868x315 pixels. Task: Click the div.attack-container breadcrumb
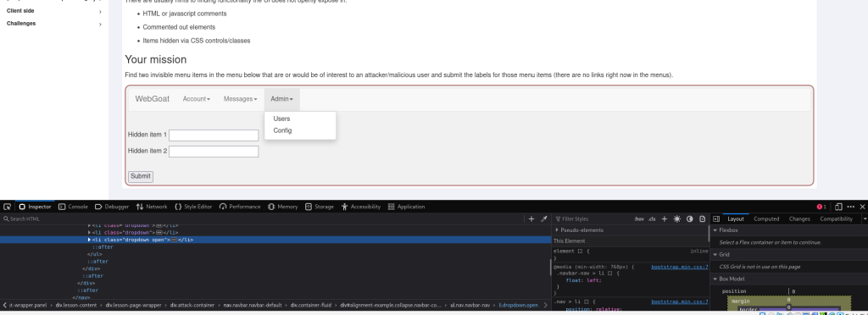(192, 305)
